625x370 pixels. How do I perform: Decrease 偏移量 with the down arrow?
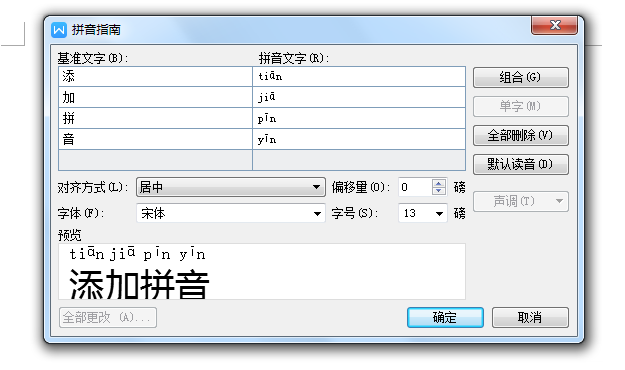click(x=439, y=191)
